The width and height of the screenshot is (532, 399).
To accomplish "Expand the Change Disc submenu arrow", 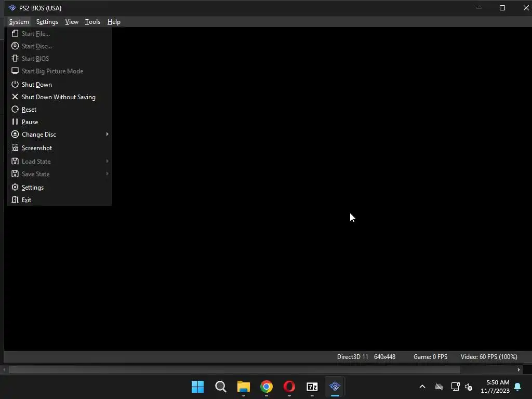I will [x=107, y=134].
